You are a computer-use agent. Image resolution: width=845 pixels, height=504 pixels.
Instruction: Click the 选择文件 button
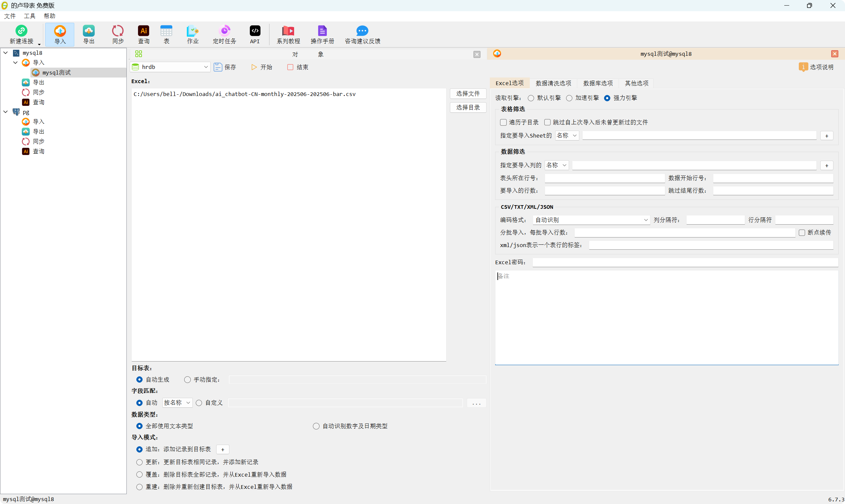(468, 94)
